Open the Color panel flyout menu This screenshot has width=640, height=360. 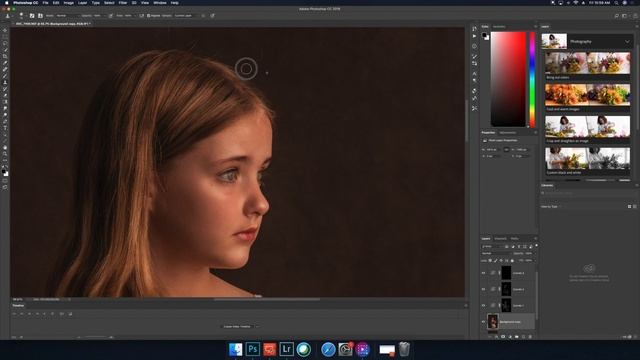536,27
